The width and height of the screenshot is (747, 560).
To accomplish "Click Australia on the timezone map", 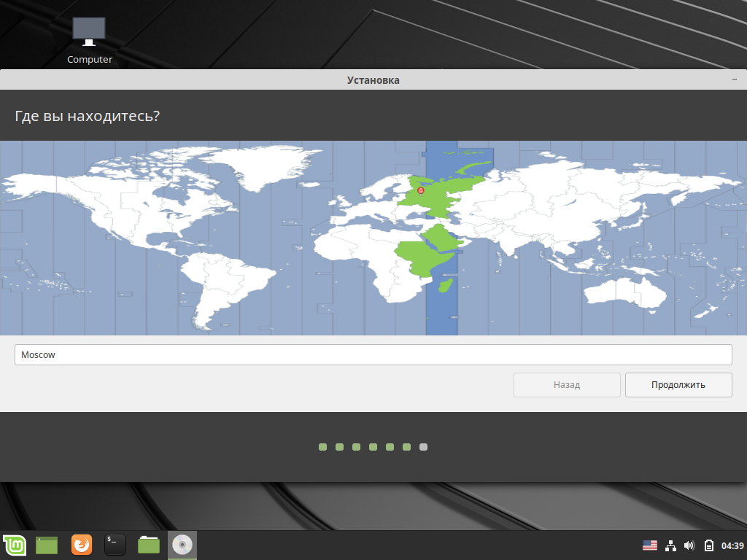I will click(624, 292).
